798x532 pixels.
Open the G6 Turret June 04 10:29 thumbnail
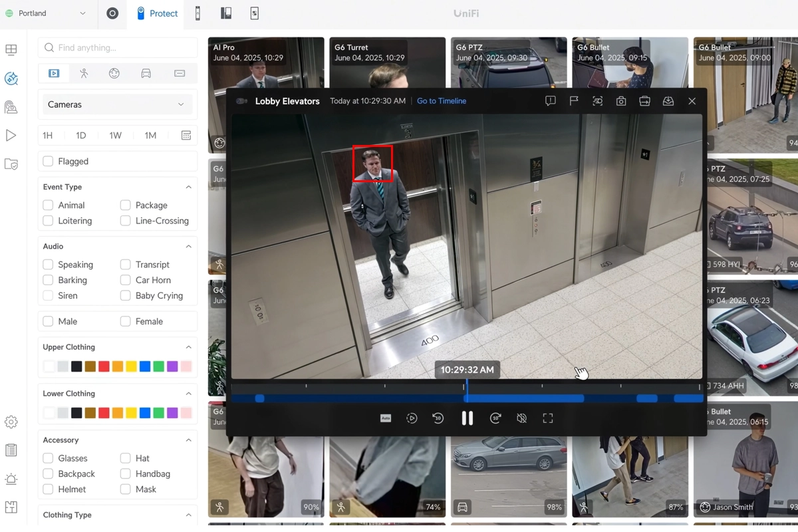click(387, 63)
